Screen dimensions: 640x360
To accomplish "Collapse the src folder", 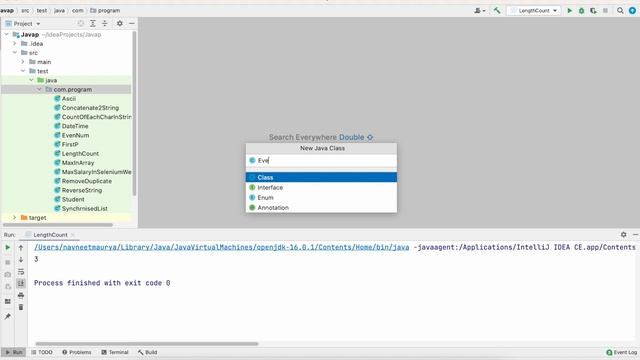I will (15, 53).
